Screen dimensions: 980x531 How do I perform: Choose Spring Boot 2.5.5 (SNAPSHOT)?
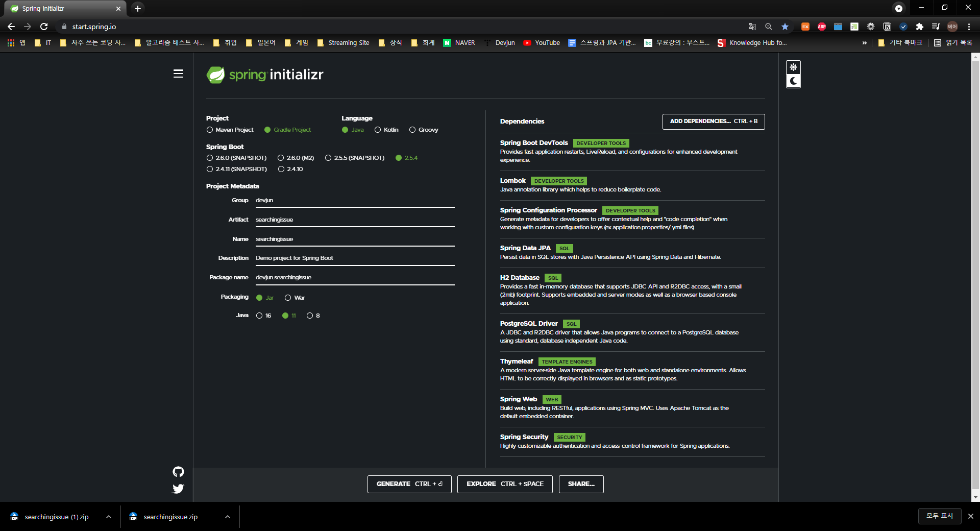(x=355, y=158)
